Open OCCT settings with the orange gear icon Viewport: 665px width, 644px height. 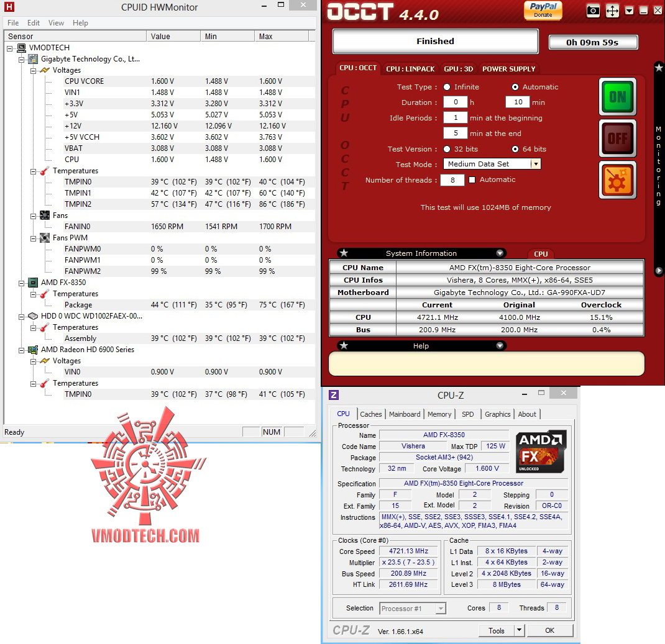click(x=618, y=179)
